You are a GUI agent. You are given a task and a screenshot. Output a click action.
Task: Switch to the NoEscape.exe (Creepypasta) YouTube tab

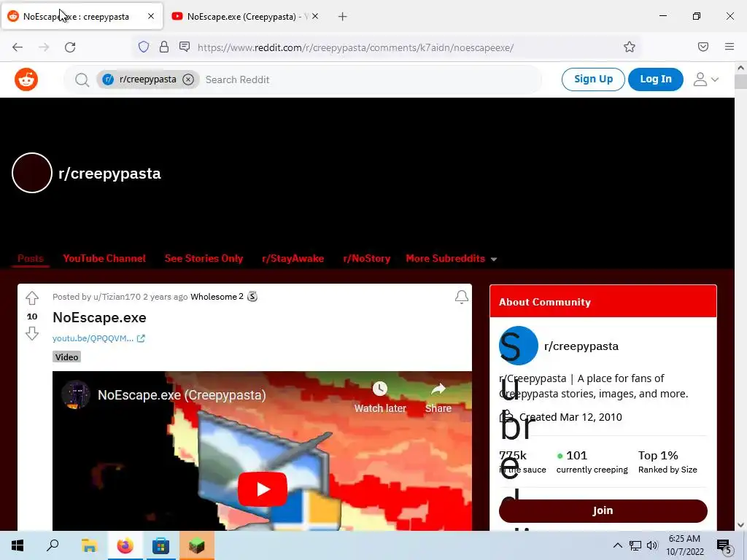click(x=243, y=17)
